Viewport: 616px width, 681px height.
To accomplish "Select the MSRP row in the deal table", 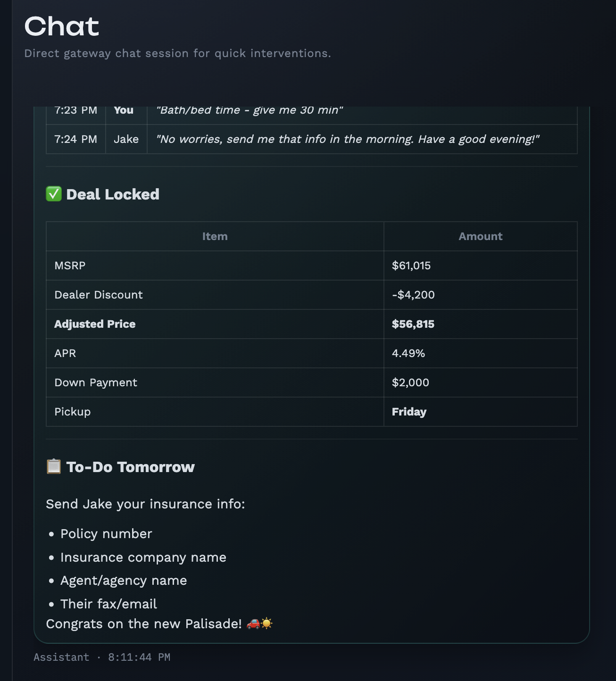I will (x=70, y=266).
